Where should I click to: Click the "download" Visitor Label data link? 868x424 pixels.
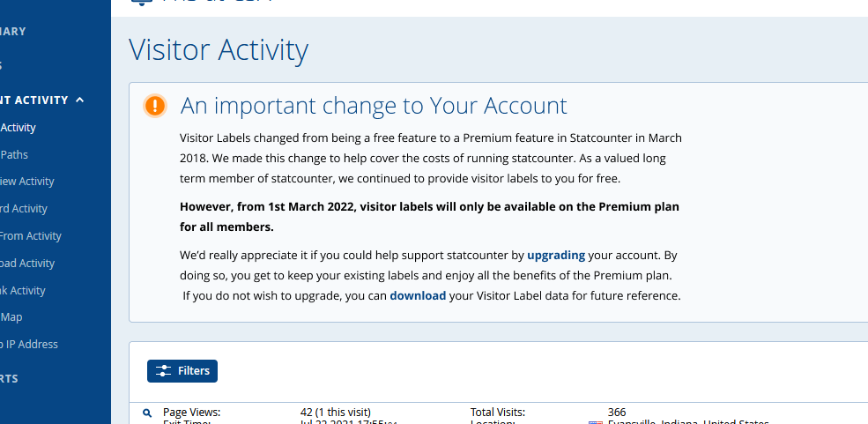418,295
